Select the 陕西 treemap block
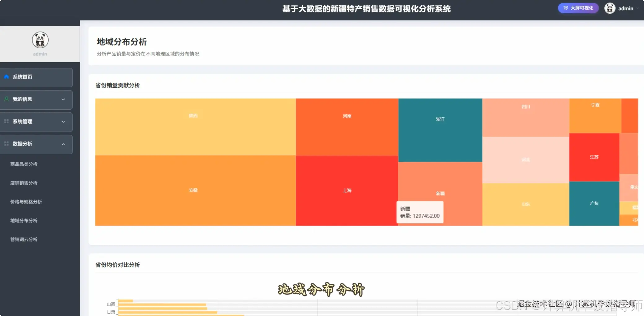The height and width of the screenshot is (316, 644). 195,127
